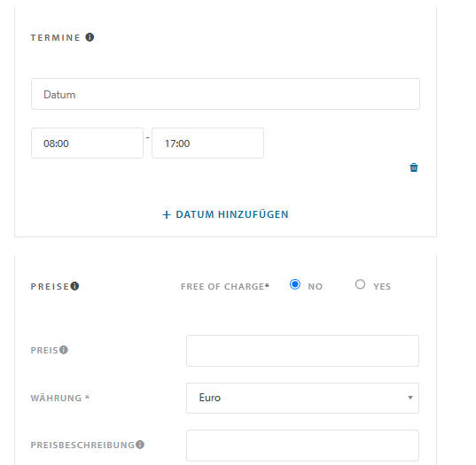476x465 pixels.
Task: Delete the date entry with trash icon
Action: 413,167
